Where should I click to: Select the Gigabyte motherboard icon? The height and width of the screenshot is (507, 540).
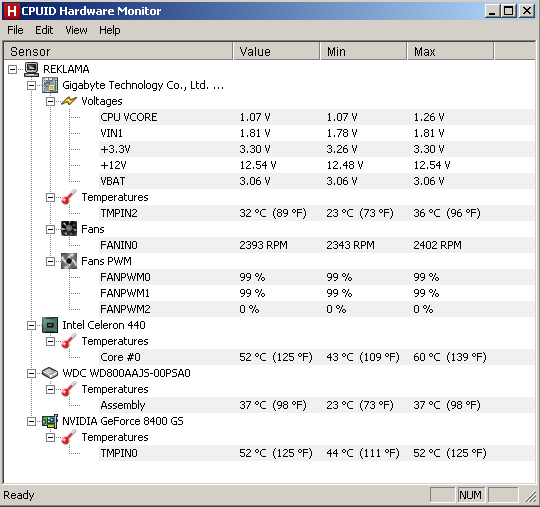click(50, 85)
